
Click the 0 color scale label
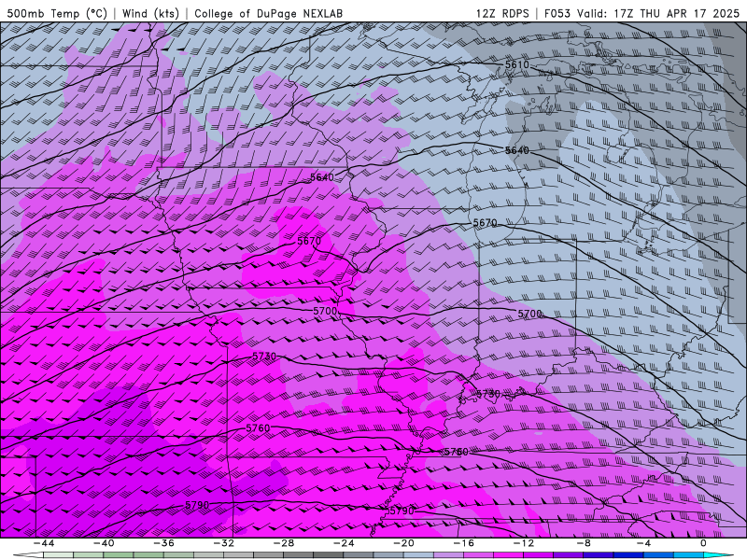[703, 543]
